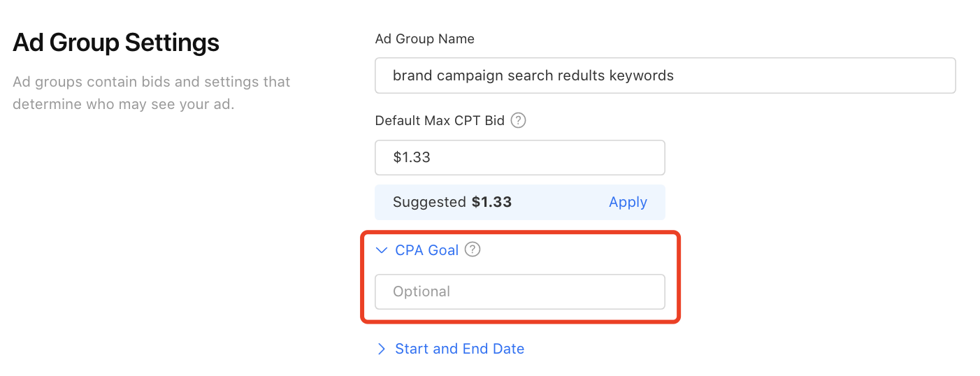This screenshot has height=376, width=980.
Task: Expand the Start and End Date chevron
Action: click(x=381, y=349)
